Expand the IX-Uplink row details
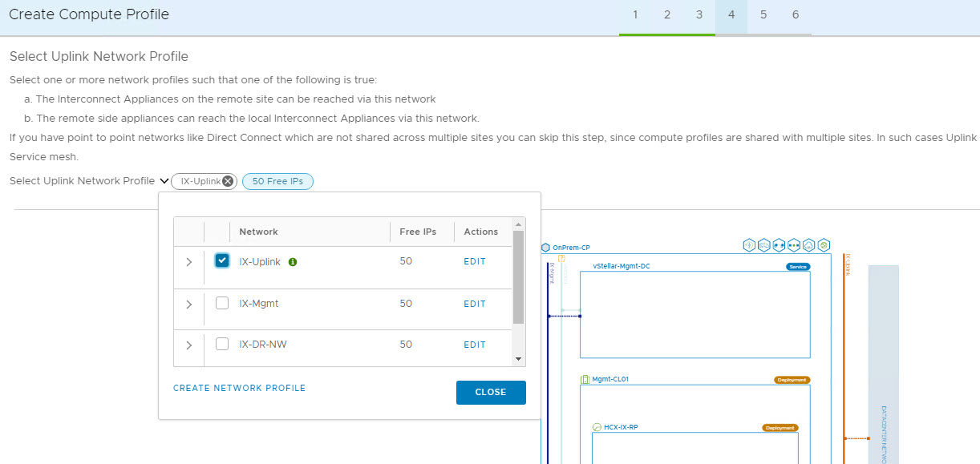The image size is (980, 464). tap(189, 262)
